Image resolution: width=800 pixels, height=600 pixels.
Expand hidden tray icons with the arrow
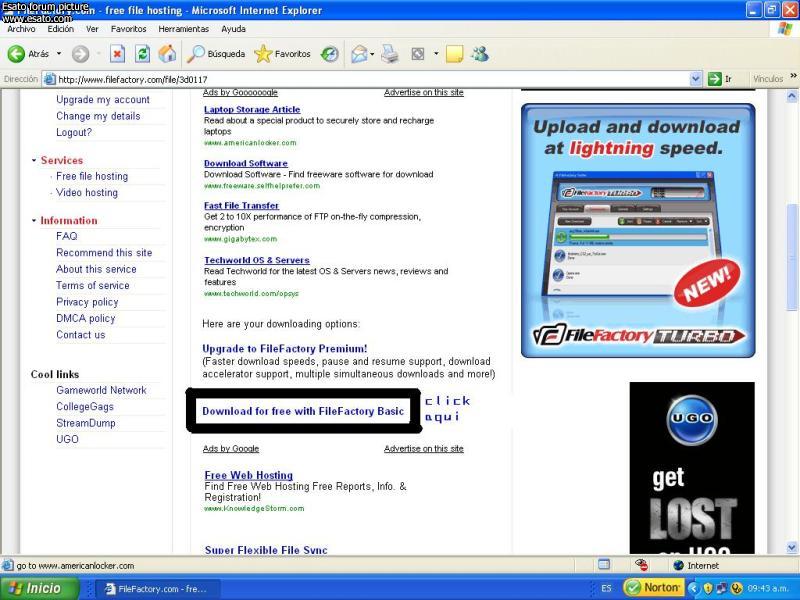pos(693,588)
